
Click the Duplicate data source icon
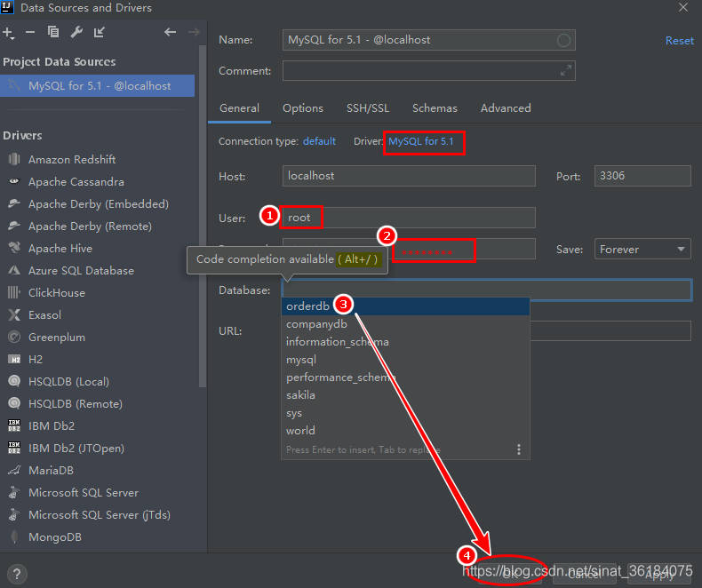tap(53, 32)
